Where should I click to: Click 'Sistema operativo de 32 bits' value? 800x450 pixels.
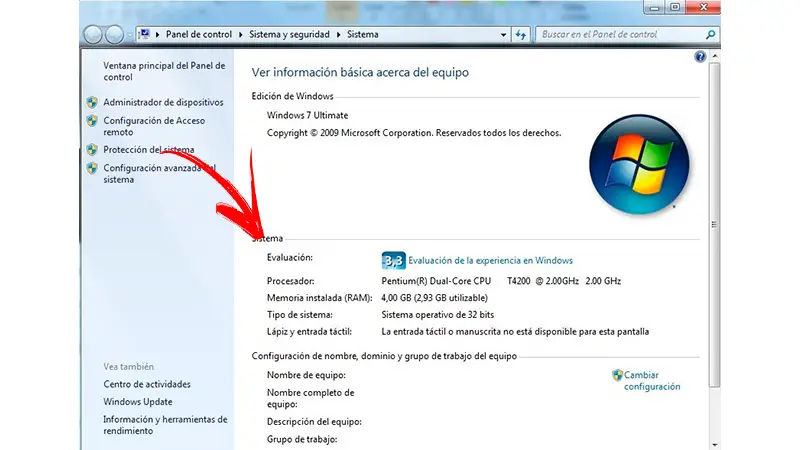[437, 315]
